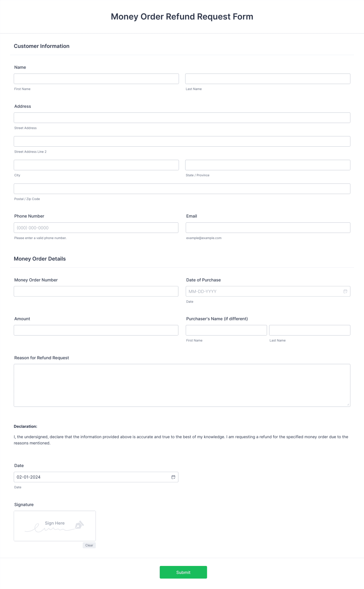Focus the Phone Number field
Screen dimensions: 364x589
(96, 227)
